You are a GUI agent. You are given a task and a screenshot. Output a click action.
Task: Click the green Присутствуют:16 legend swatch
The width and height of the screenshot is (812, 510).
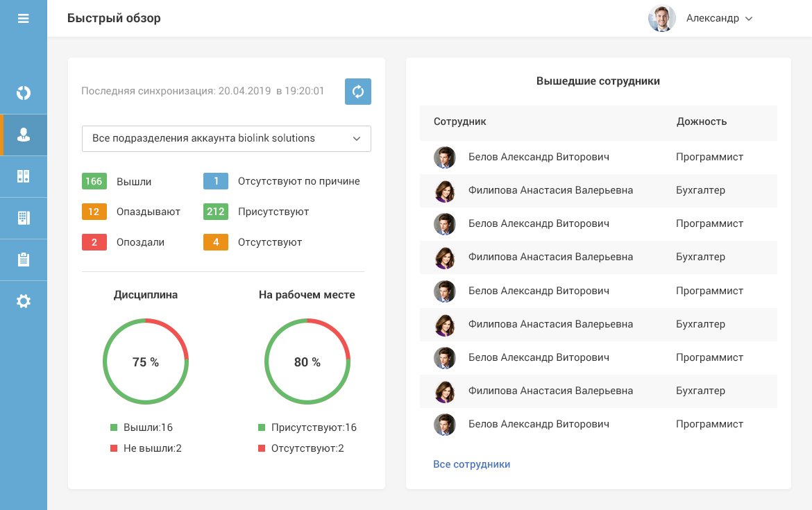click(262, 427)
